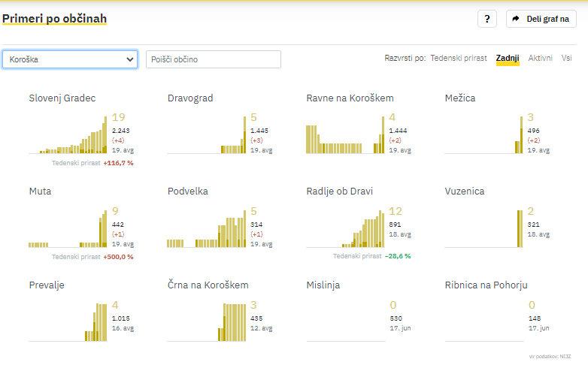The image size is (588, 374).
Task: Open the Dravograd chart
Action: (207, 135)
